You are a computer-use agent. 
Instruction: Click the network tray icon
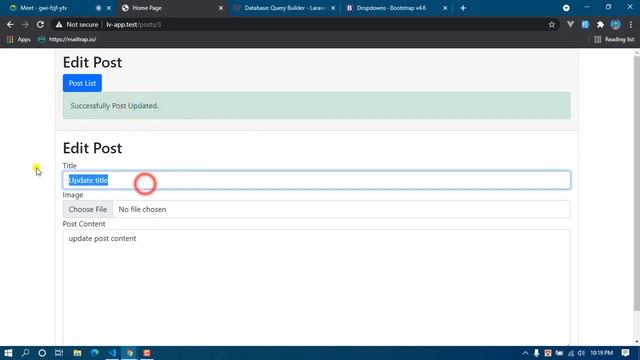click(571, 353)
